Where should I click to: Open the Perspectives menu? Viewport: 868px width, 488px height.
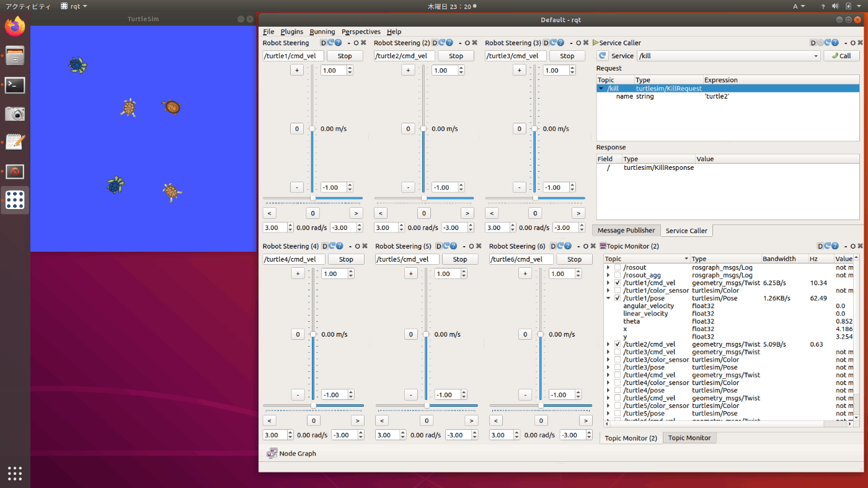coord(361,32)
